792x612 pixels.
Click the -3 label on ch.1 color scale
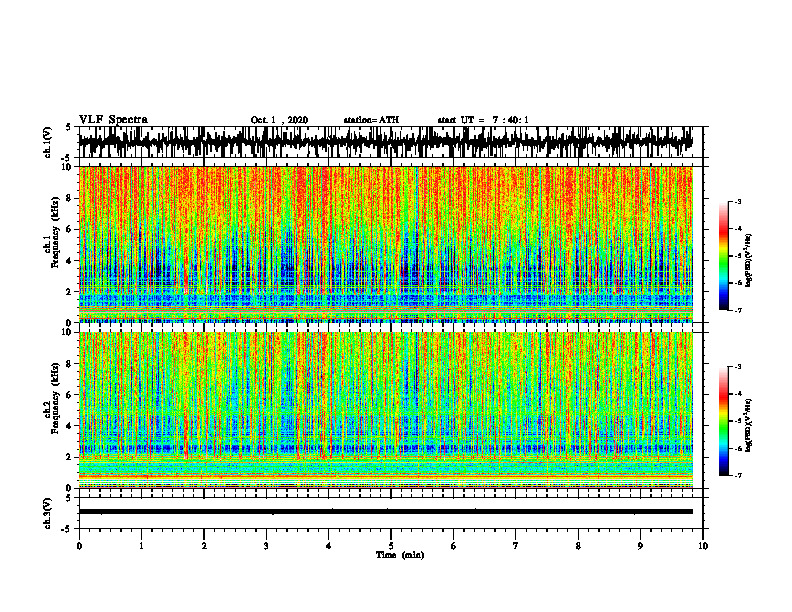pos(737,202)
